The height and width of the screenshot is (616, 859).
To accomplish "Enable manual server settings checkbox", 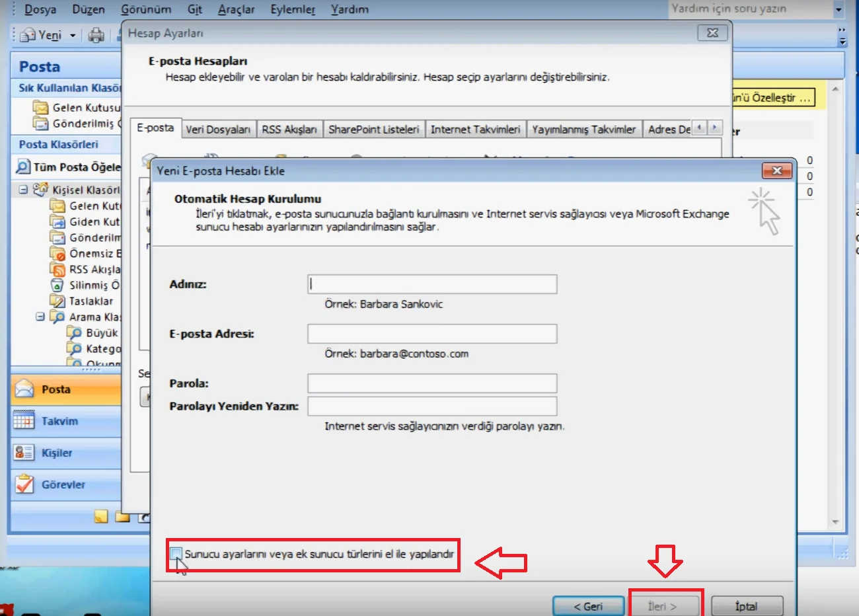I will [176, 553].
